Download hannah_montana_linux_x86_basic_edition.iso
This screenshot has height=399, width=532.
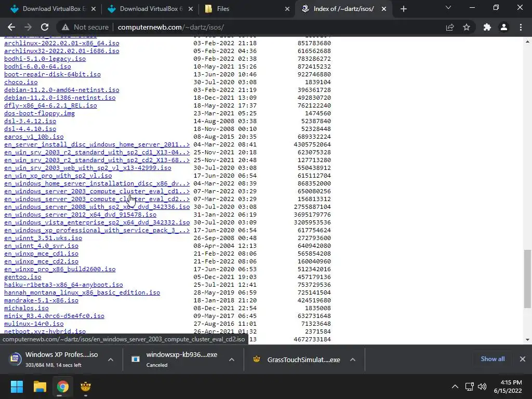pyautogui.click(x=82, y=293)
